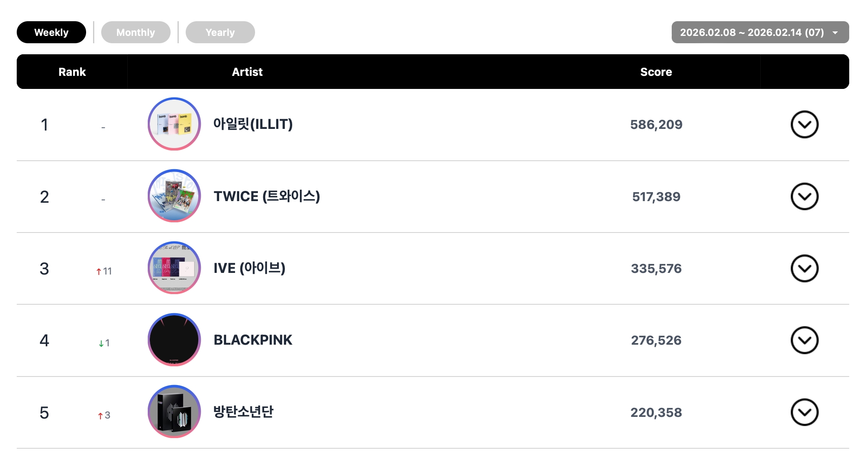Open the BLACKPINK album cover image
The width and height of the screenshot is (868, 454).
(174, 340)
